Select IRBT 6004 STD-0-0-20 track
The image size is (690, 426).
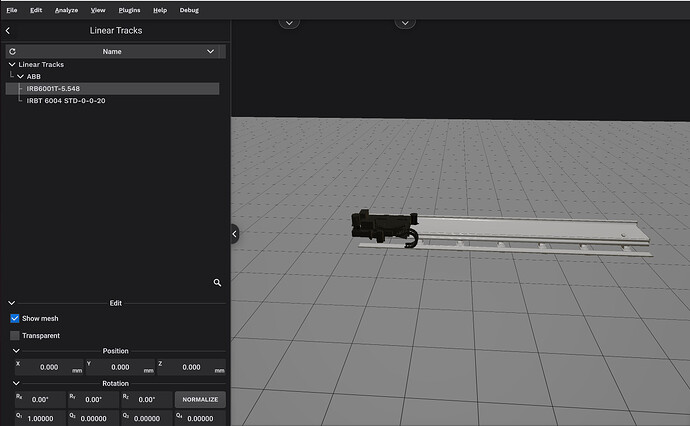click(65, 101)
